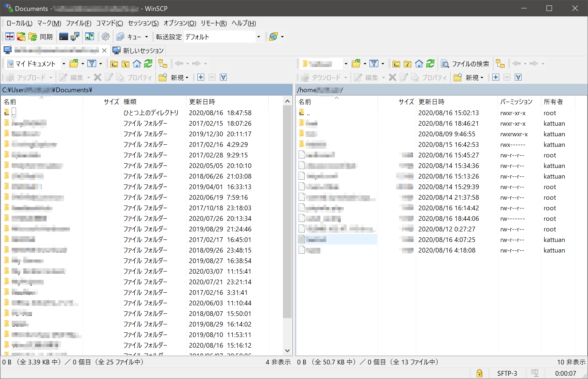Open the マーク(M) menu

coord(49,23)
